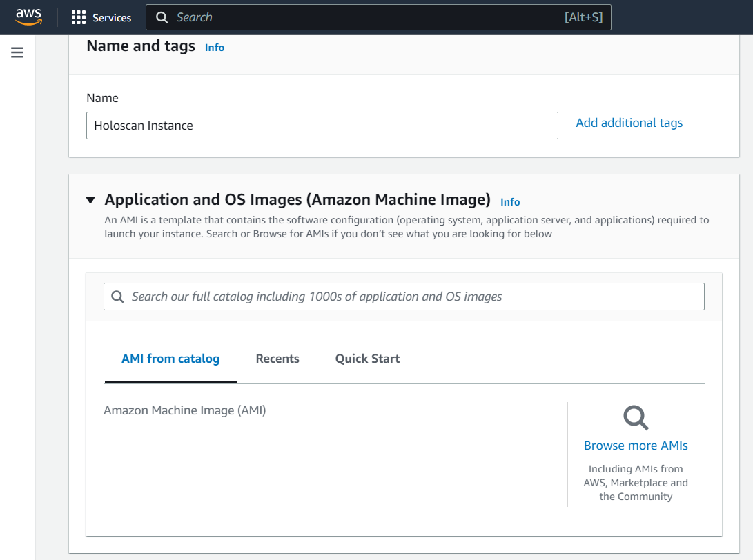Screen dimensions: 753x560
Task: Switch to the Quick Start tab
Action: 367,359
